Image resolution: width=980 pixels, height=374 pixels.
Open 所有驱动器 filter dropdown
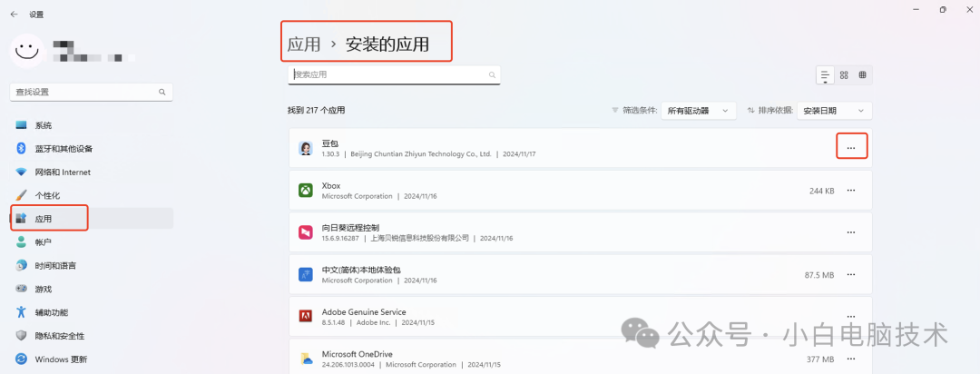pyautogui.click(x=698, y=111)
